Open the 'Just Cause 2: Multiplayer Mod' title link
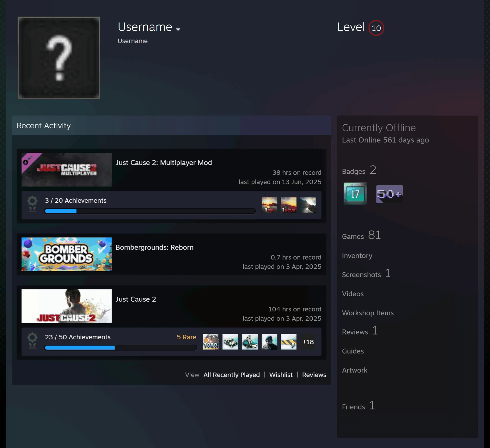The height and width of the screenshot is (448, 490). coord(164,163)
